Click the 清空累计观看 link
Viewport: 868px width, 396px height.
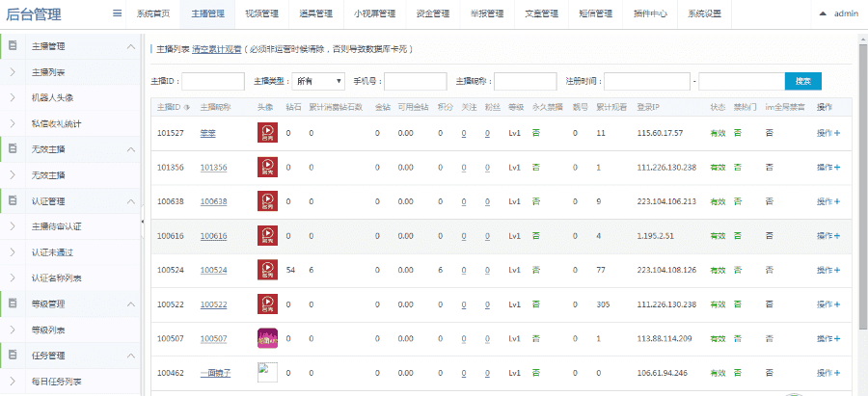click(216, 47)
